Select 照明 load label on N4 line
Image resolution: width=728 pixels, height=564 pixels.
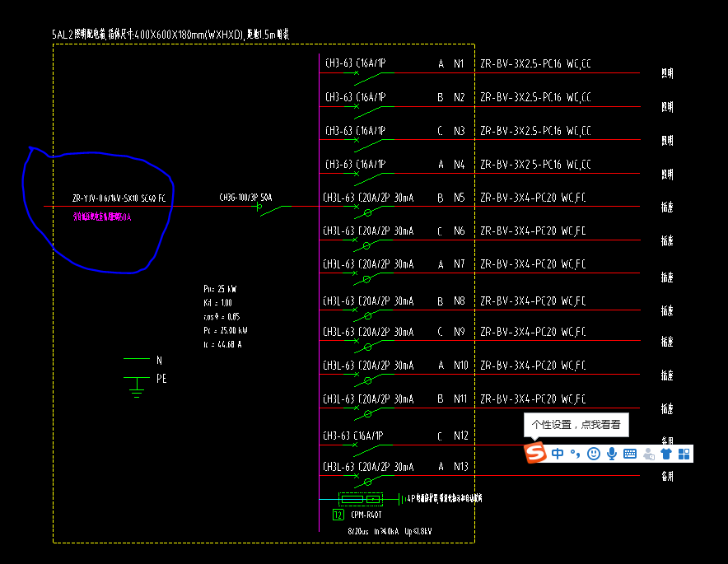coord(667,175)
